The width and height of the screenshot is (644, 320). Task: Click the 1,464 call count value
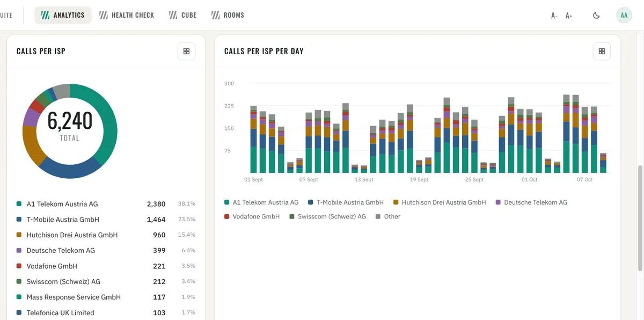[156, 220]
